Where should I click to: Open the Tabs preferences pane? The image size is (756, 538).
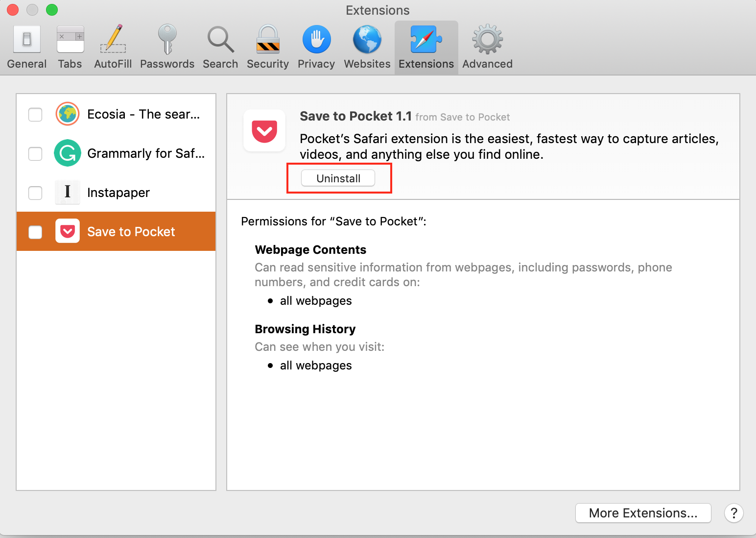tap(70, 48)
